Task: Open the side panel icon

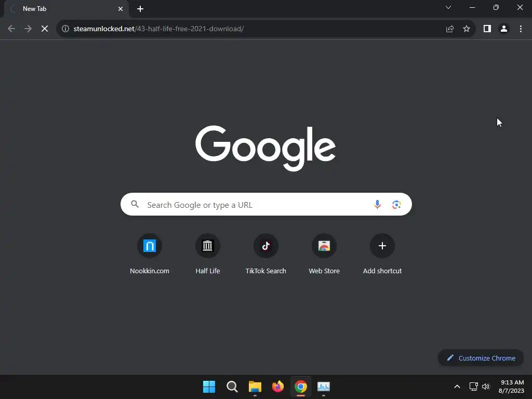Action: coord(487,29)
